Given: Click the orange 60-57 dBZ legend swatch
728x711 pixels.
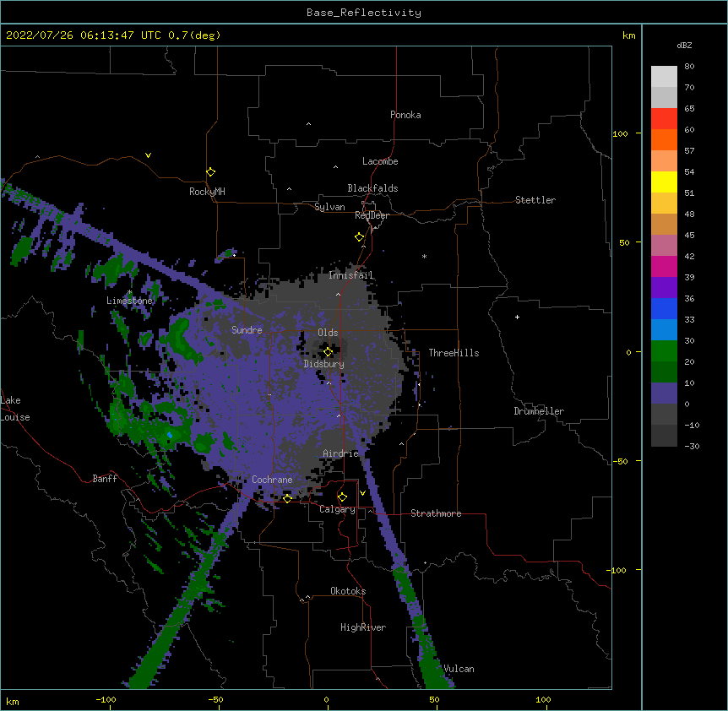Looking at the screenshot, I should click(x=664, y=139).
